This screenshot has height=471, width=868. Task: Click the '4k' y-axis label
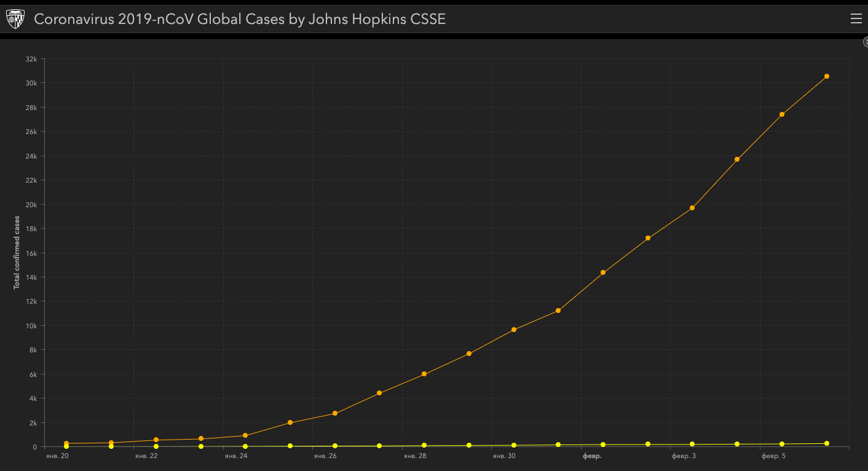pyautogui.click(x=34, y=398)
